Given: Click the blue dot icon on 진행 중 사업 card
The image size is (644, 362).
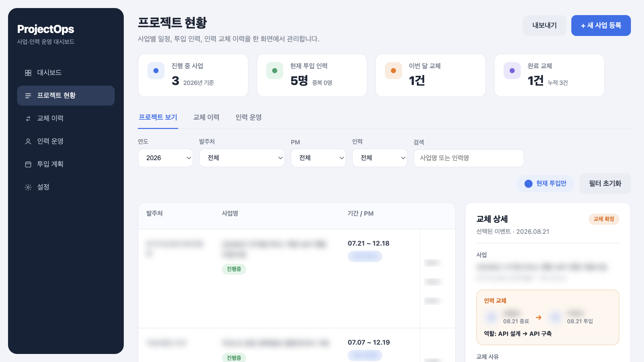Looking at the screenshot, I should point(156,71).
